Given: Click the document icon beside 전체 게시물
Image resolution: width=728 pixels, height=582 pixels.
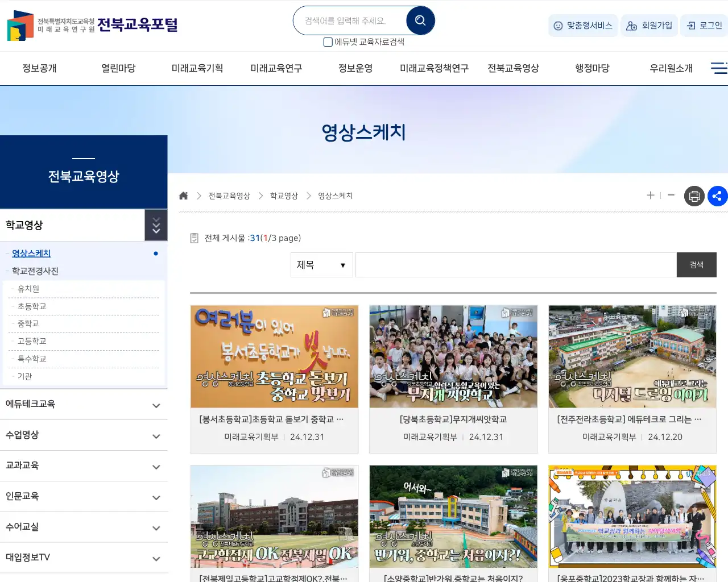Looking at the screenshot, I should point(194,238).
